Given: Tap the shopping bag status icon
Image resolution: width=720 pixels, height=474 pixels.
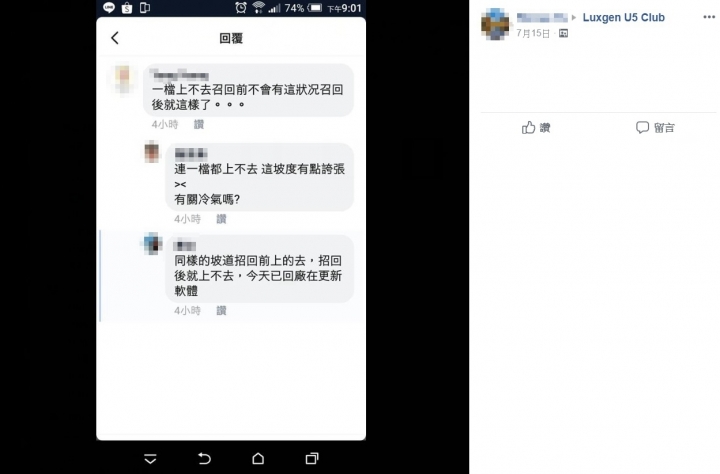Looking at the screenshot, I should 127,8.
